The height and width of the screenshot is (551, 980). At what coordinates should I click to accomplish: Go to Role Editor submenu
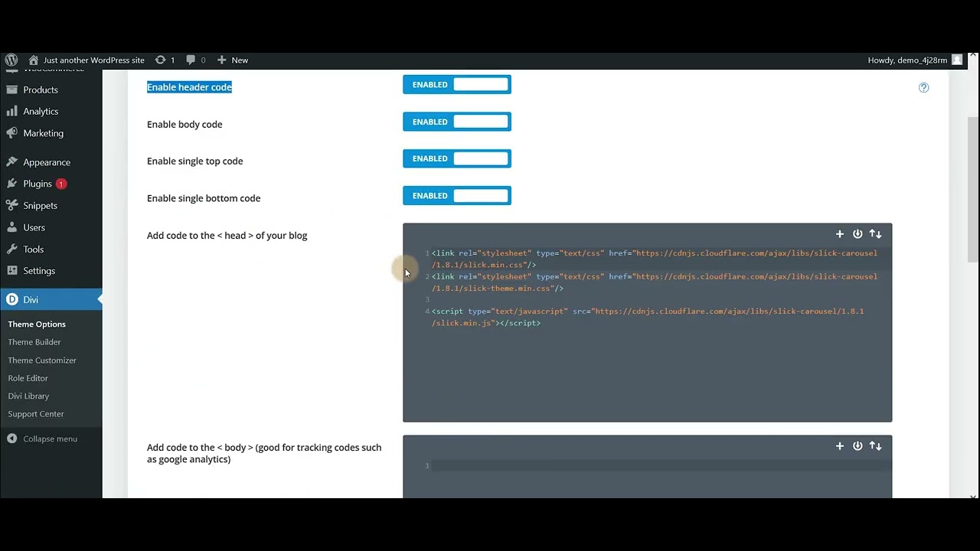pyautogui.click(x=28, y=378)
